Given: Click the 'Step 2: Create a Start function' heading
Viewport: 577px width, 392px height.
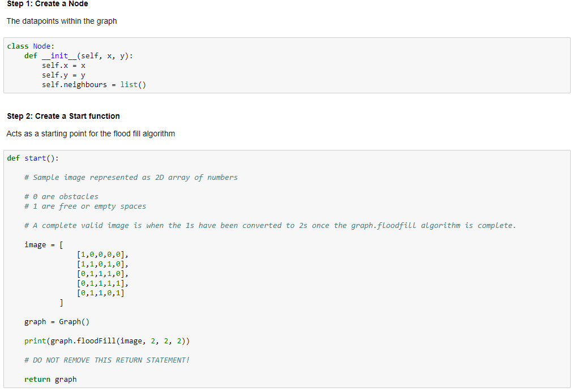Looking at the screenshot, I should point(63,116).
